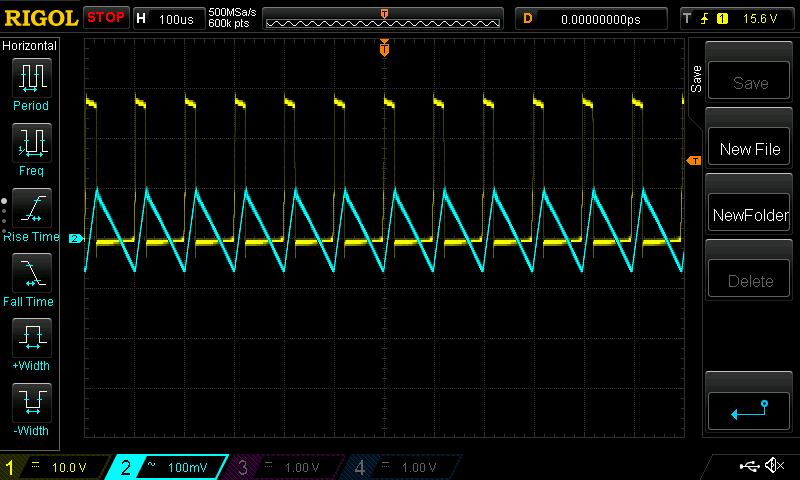Click the channel 2 ground reference marker

[76, 238]
